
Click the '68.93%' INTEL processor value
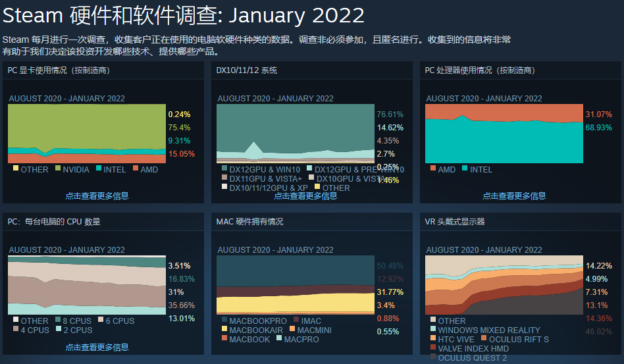click(598, 127)
